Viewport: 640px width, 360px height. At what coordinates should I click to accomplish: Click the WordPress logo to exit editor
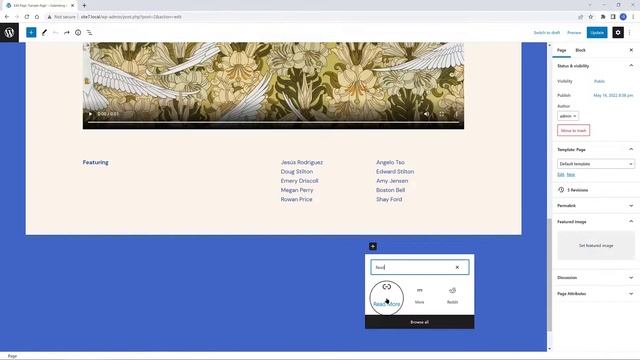point(9,32)
